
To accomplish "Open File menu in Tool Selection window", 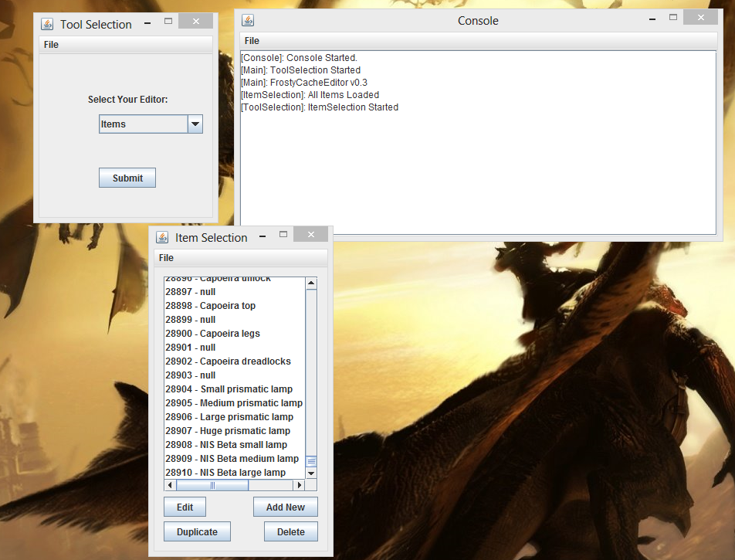I will click(x=51, y=45).
